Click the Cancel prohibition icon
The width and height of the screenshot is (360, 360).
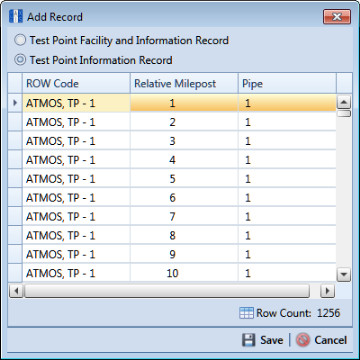(303, 340)
